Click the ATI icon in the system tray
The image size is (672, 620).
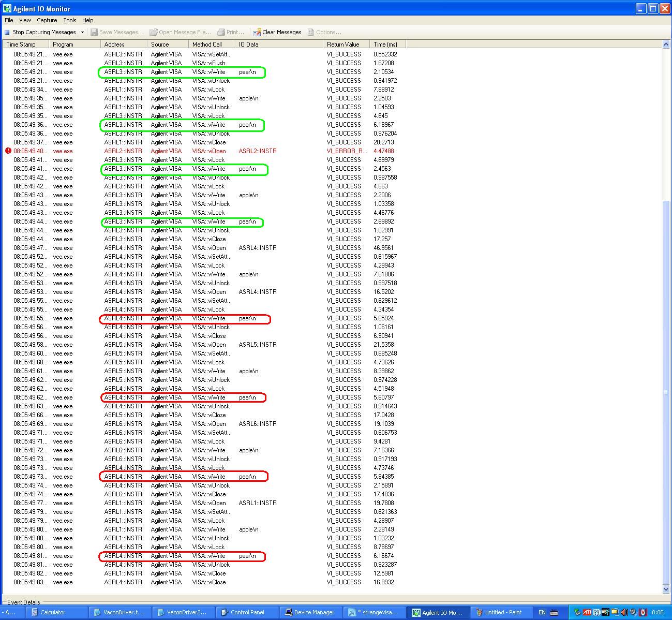(587, 612)
